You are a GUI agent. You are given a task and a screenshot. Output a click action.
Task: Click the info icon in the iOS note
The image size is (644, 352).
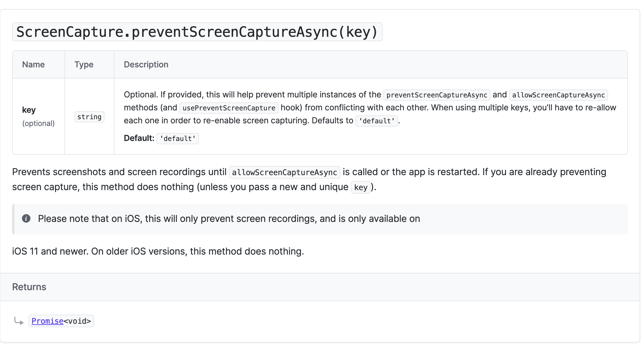pyautogui.click(x=26, y=218)
